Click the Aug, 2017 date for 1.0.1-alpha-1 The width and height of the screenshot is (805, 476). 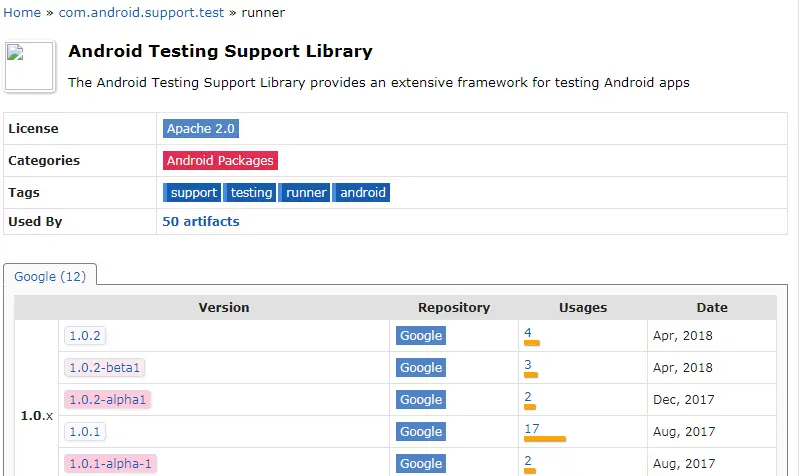coord(684,463)
